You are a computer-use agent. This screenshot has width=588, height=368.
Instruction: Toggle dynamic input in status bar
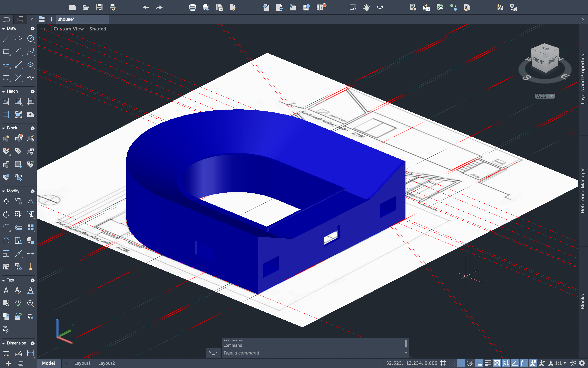479,363
